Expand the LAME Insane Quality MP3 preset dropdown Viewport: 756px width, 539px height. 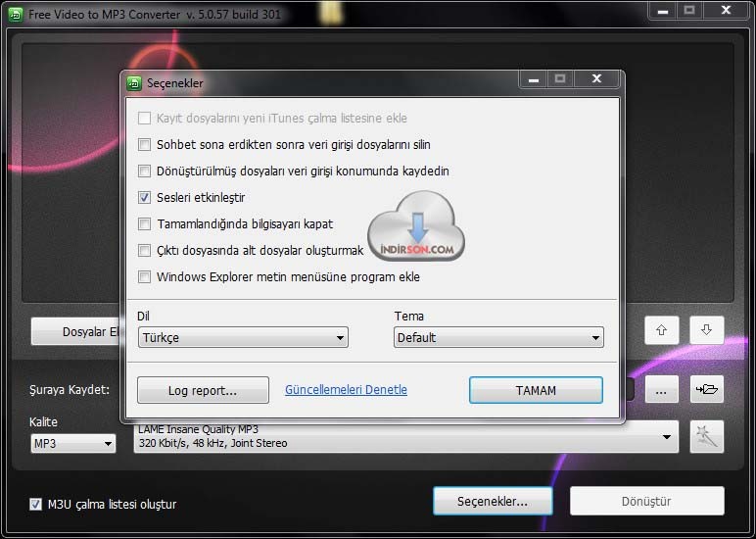tap(406, 437)
